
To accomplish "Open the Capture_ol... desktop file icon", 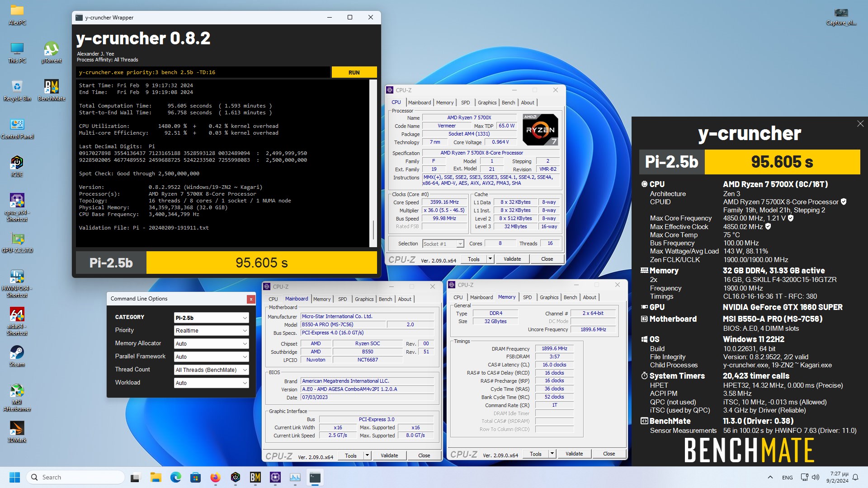I will [841, 16].
